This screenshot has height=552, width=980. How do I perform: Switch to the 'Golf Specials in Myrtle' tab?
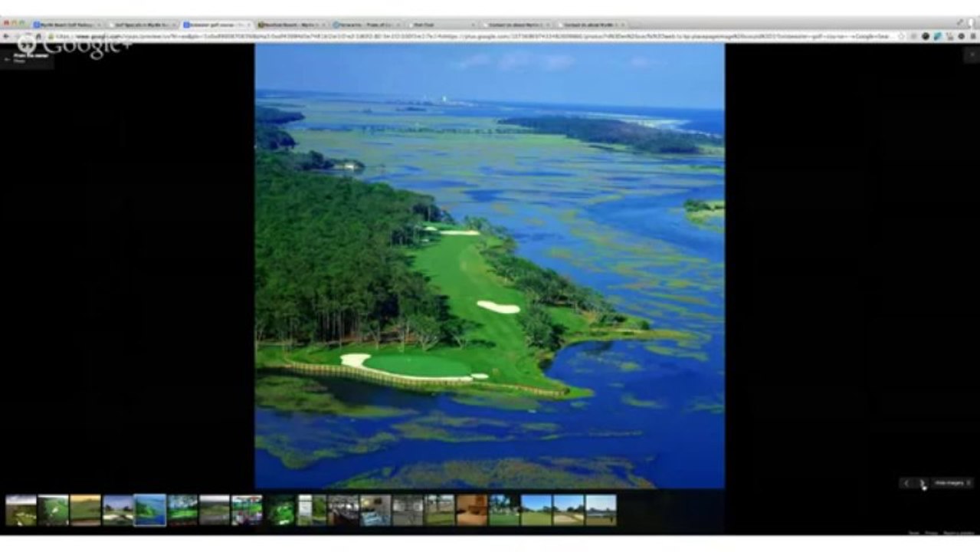143,25
